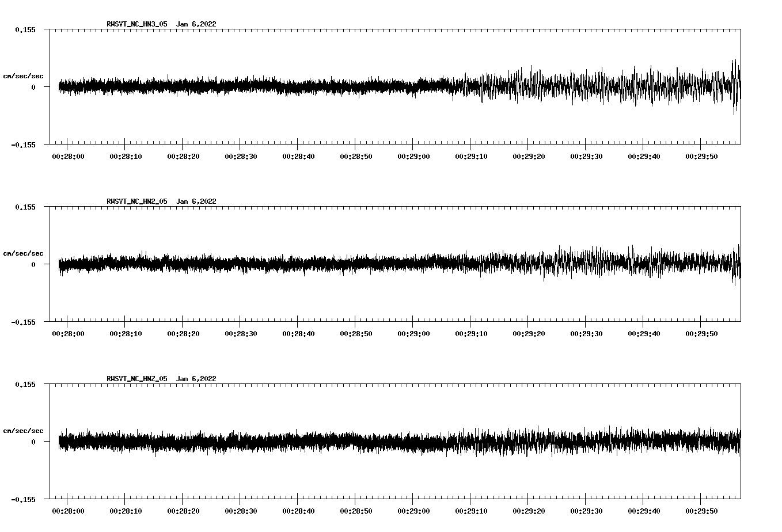Select 00:28:40 on the HNZ time axis
The height and width of the screenshot is (532, 782).
click(298, 511)
